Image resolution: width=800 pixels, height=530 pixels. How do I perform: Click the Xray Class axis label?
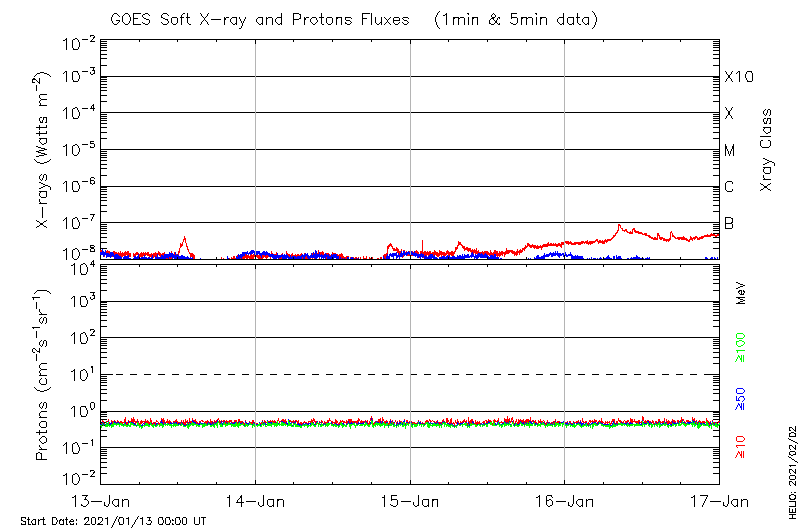click(x=767, y=150)
